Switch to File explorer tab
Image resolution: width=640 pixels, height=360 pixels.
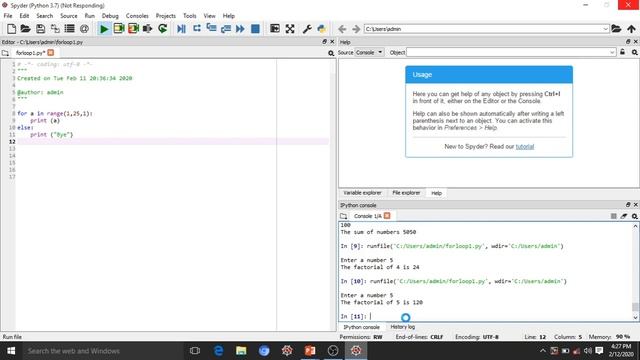[x=406, y=193]
